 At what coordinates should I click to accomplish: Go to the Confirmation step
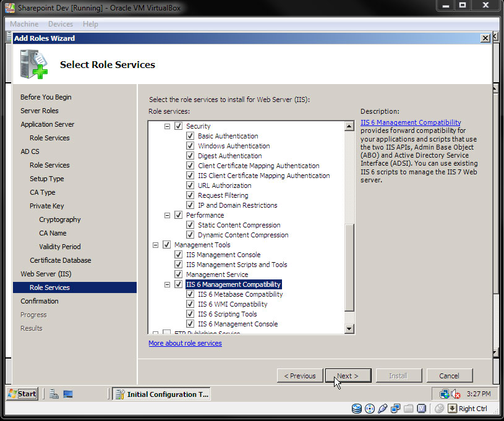pos(40,301)
